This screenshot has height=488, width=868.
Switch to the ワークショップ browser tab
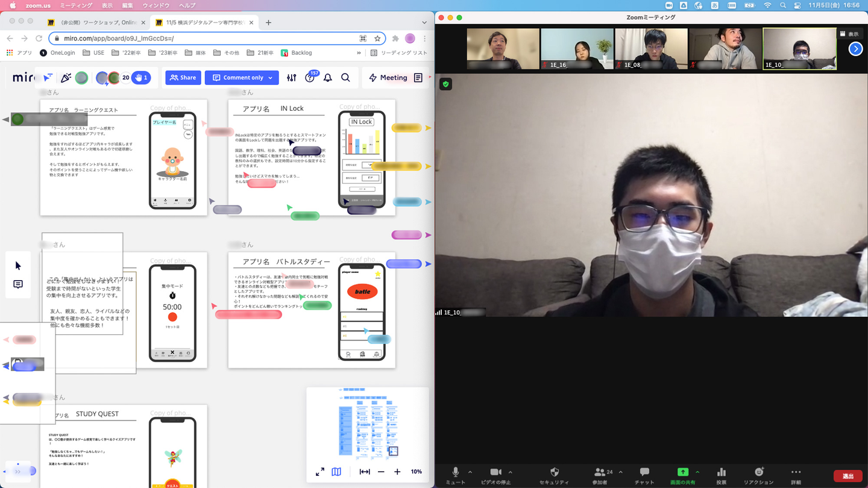pyautogui.click(x=95, y=23)
